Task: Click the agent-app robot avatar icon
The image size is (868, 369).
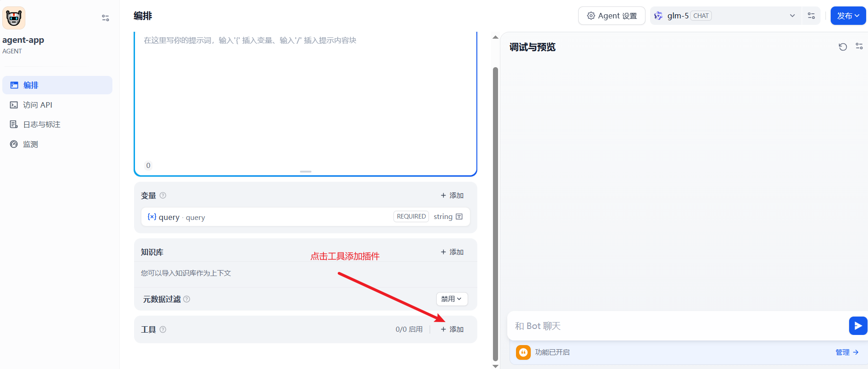Action: [14, 18]
